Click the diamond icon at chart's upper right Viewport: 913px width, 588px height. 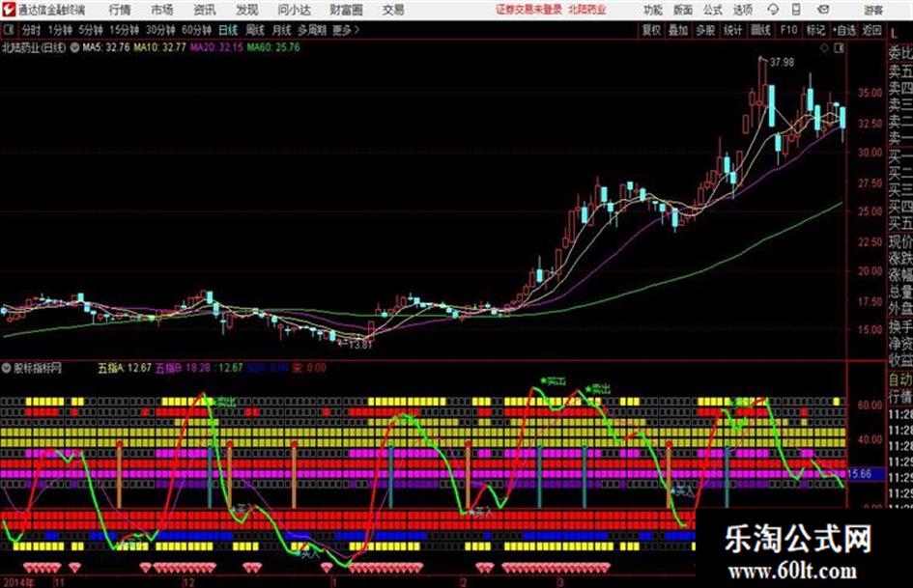pos(824,48)
